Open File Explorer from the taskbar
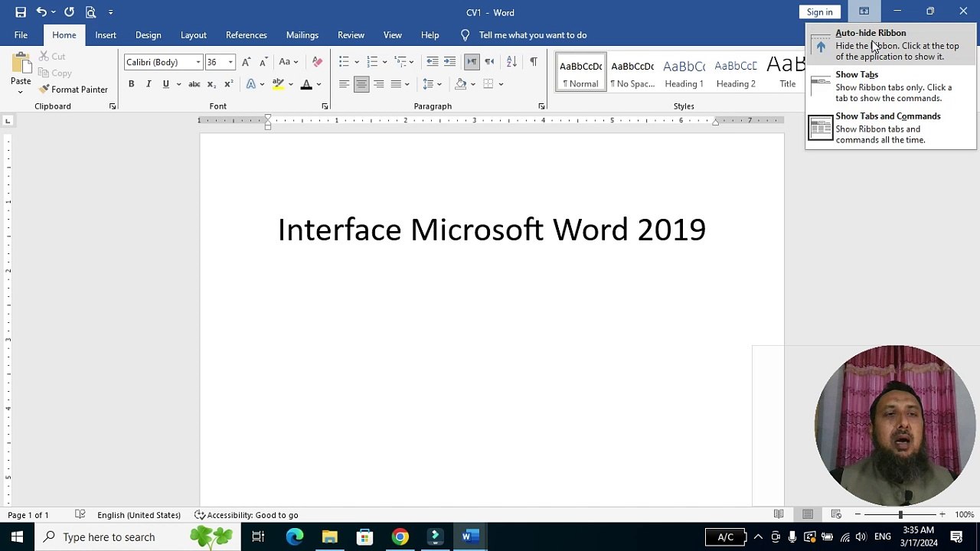This screenshot has height=551, width=980. point(330,537)
